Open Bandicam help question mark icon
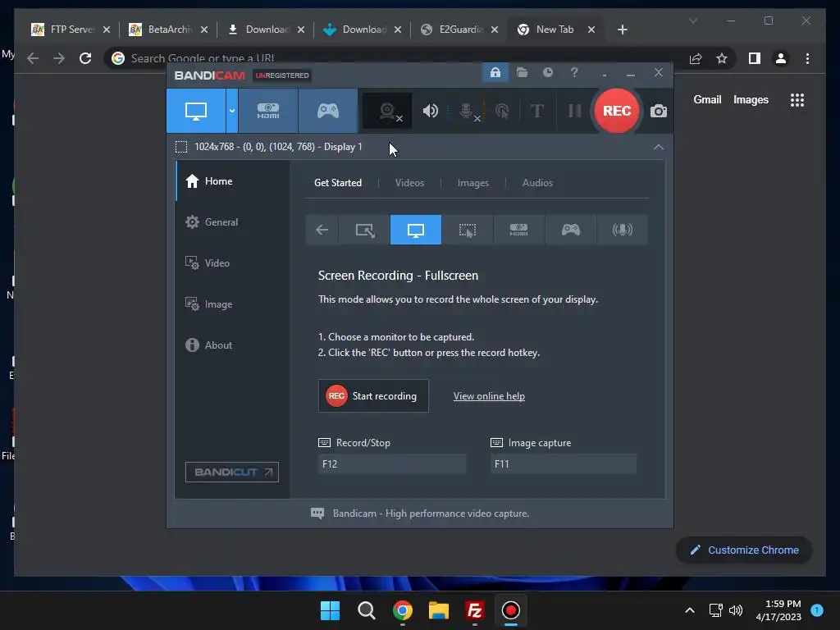 pyautogui.click(x=573, y=72)
